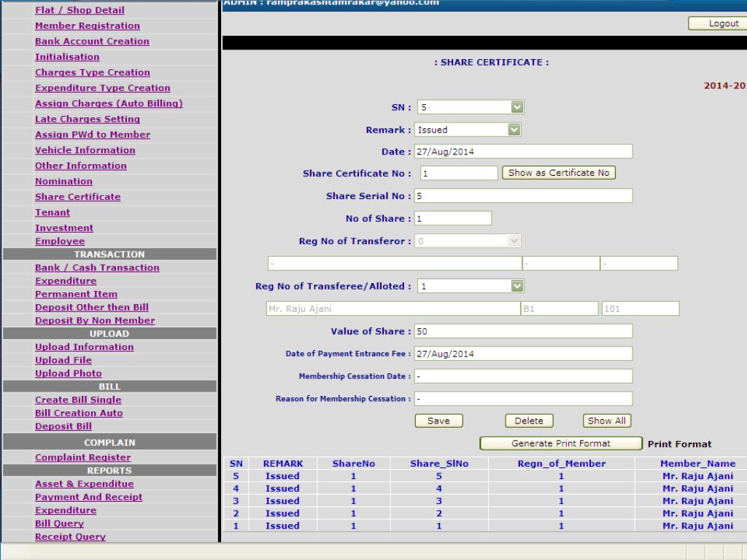Click the Share_SlNo column header
The image size is (747, 560).
pos(439,463)
